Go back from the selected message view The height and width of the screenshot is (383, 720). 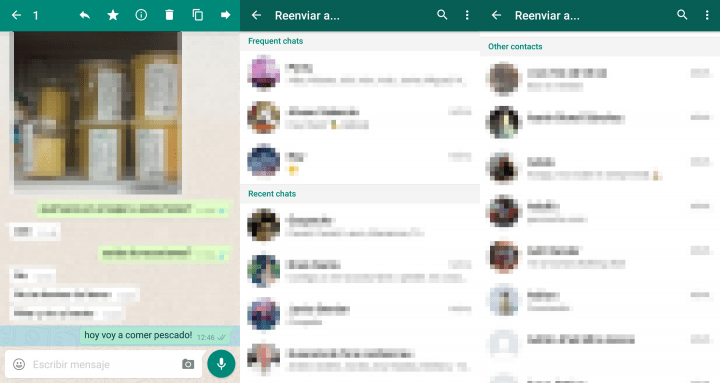(x=17, y=15)
